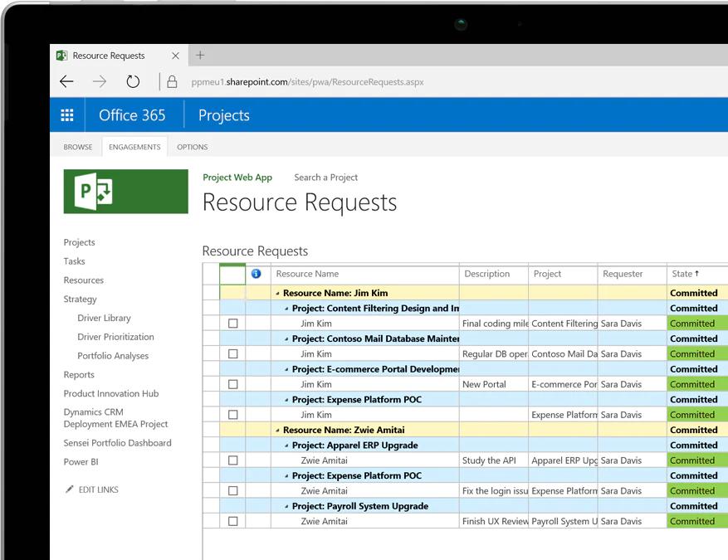Collapse Project: Apparel ERP Upgrade group

click(286, 446)
